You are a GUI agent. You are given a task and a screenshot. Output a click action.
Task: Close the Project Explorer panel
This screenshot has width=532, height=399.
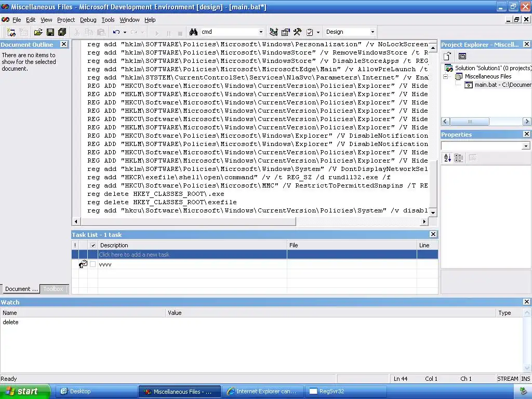[527, 44]
